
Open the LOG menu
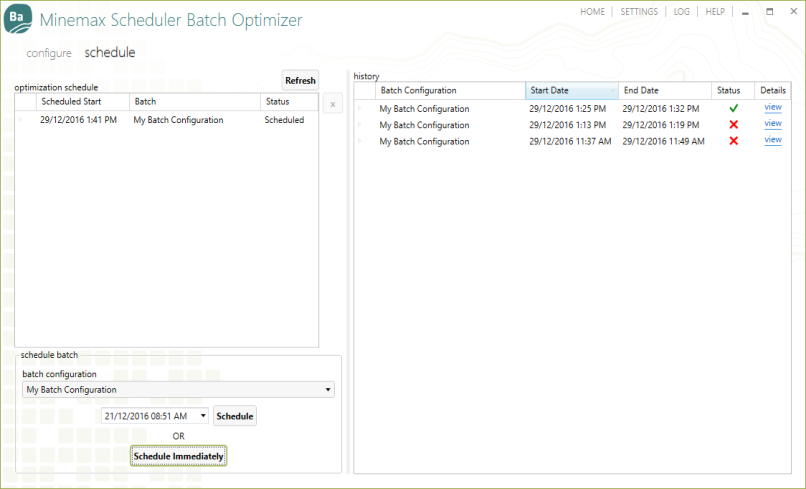[682, 12]
